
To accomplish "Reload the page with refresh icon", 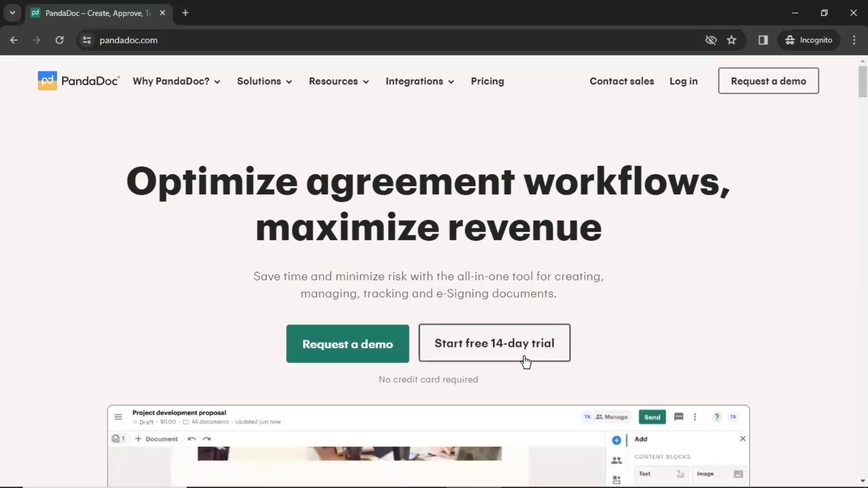I will click(59, 40).
